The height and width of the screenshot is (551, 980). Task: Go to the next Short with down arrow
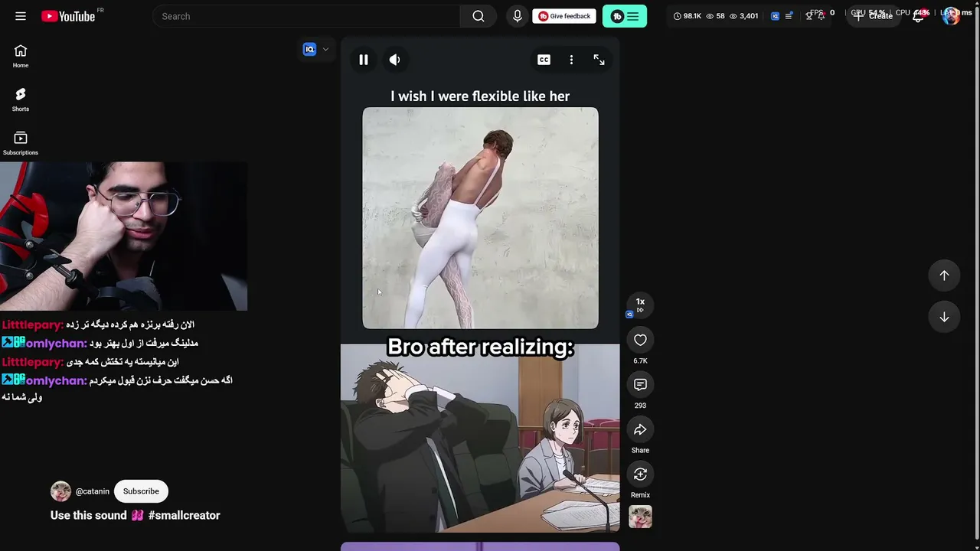coord(944,317)
